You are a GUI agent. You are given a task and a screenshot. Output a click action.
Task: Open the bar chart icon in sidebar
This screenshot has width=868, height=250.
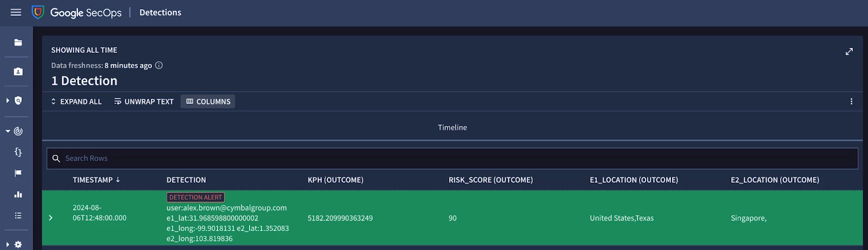click(18, 195)
